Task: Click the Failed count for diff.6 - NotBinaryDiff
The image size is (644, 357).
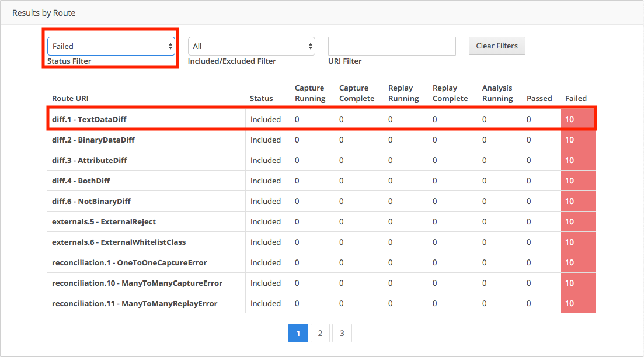Action: [578, 202]
